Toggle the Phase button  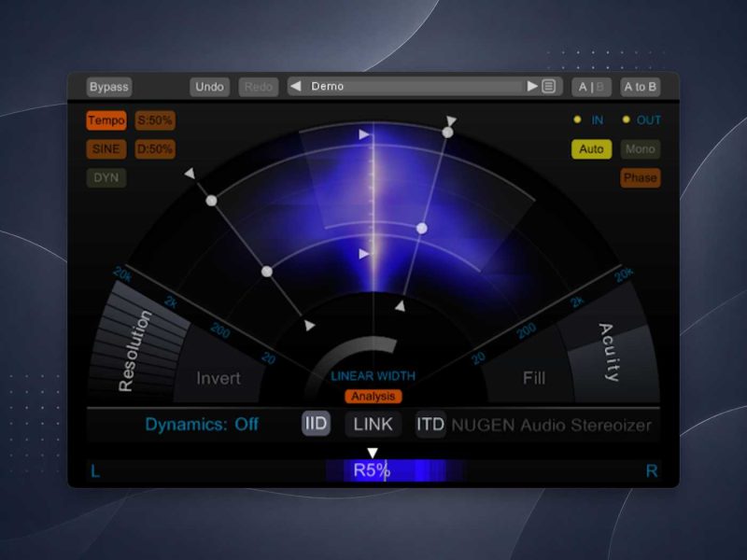[641, 177]
